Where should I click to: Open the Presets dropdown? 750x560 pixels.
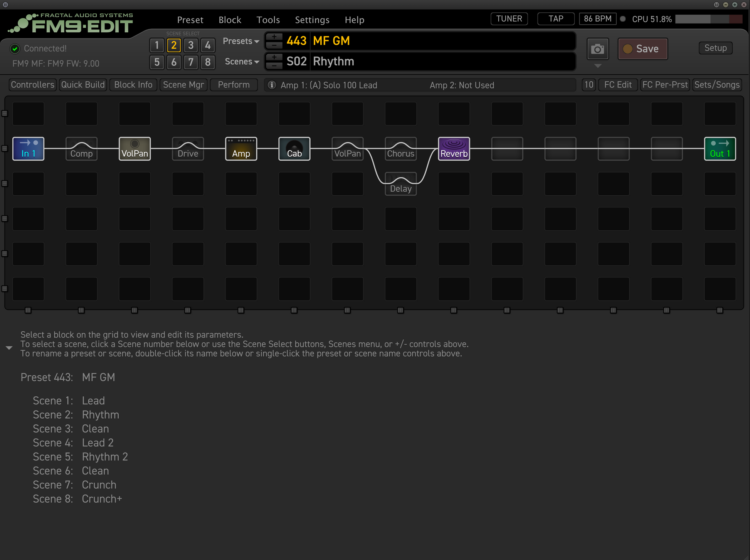(241, 41)
